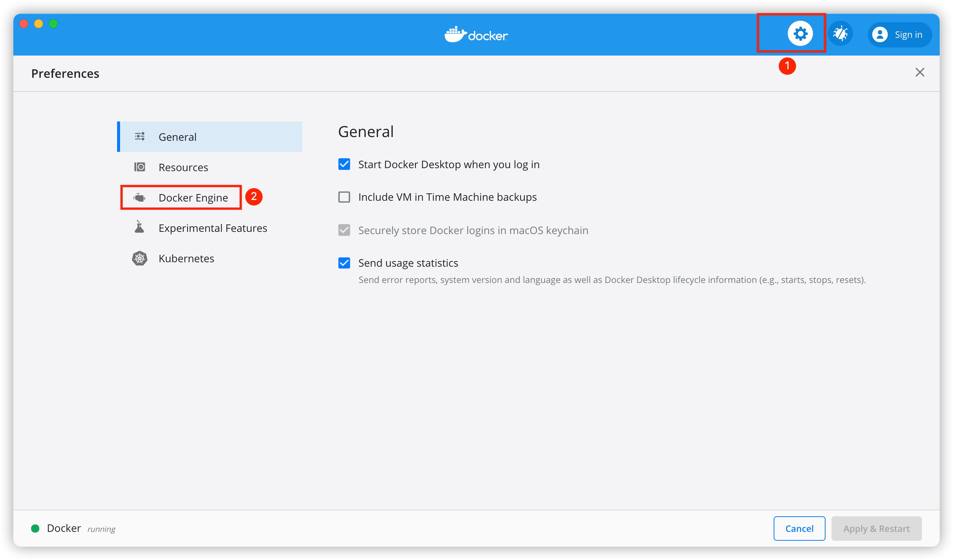
Task: Click the user avatar icon
Action: [x=880, y=34]
